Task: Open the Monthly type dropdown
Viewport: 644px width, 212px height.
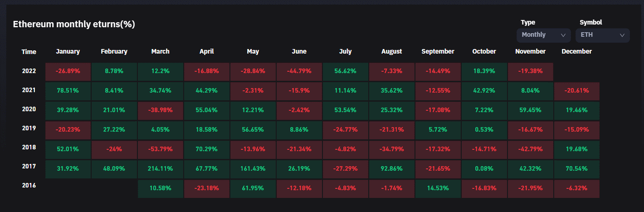Action: click(543, 35)
